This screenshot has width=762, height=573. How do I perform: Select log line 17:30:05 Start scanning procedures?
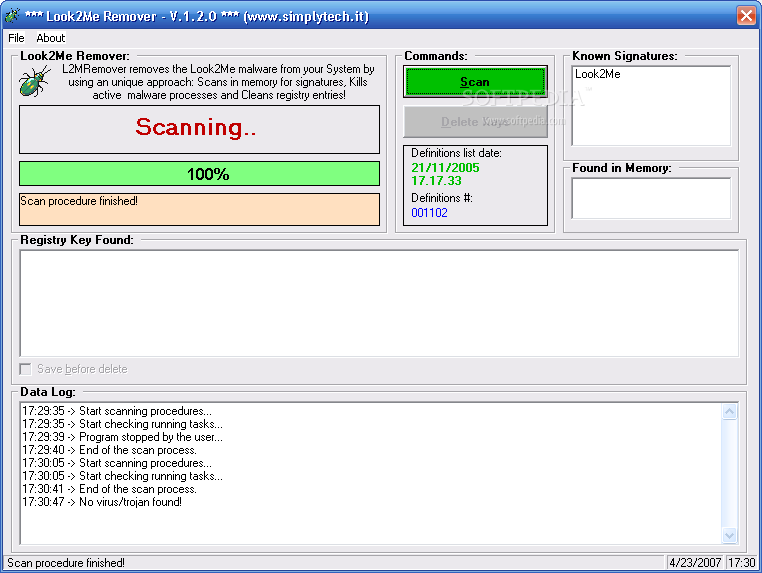117,463
